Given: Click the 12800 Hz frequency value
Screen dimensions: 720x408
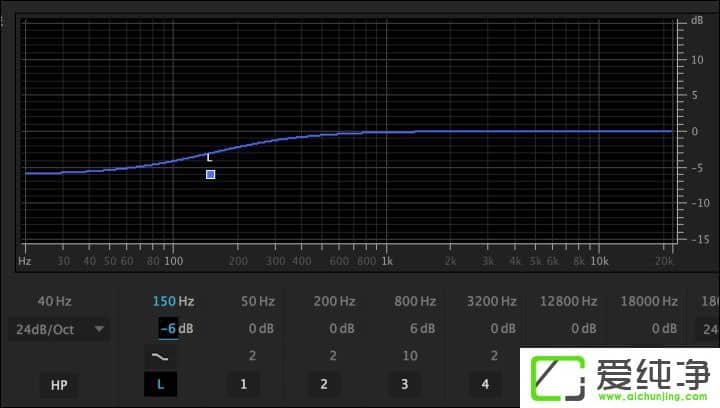Looking at the screenshot, I should click(569, 301).
